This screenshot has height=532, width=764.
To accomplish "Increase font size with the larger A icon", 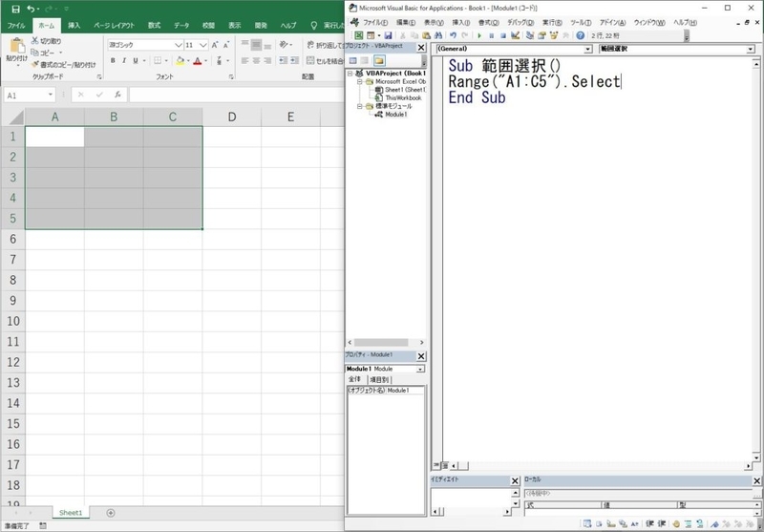I will (215, 45).
